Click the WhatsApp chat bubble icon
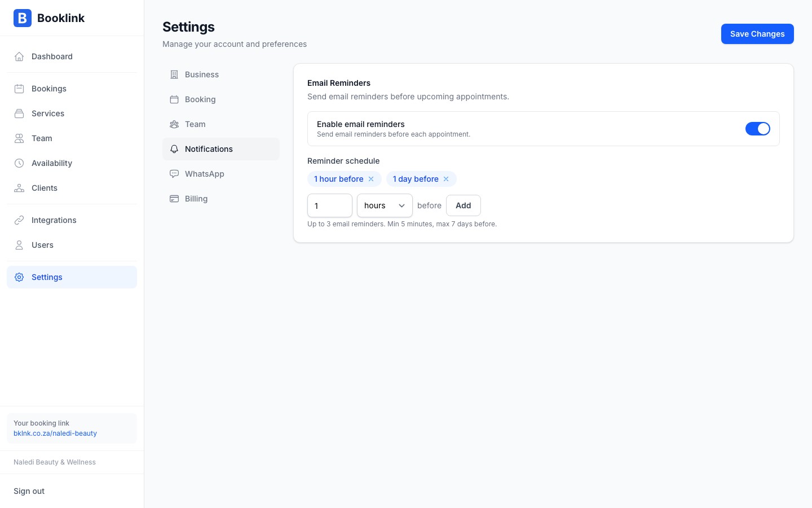The width and height of the screenshot is (812, 508). [174, 174]
